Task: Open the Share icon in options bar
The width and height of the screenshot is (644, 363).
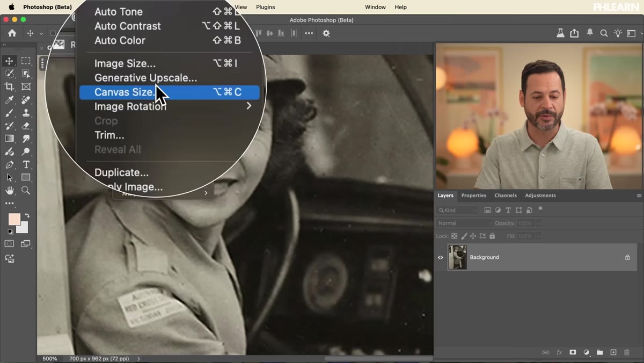Action: click(x=574, y=33)
